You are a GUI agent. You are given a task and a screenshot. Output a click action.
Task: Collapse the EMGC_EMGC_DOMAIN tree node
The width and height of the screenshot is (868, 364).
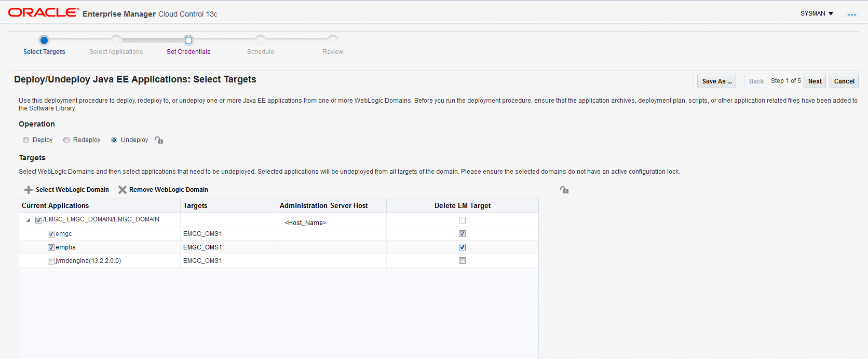point(28,220)
